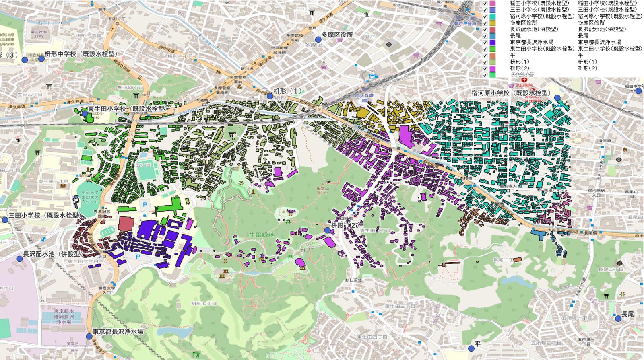Select the 長沢配水池（併設型） point marker
Screen dimensions: 644x360
pyautogui.click(x=19, y=259)
